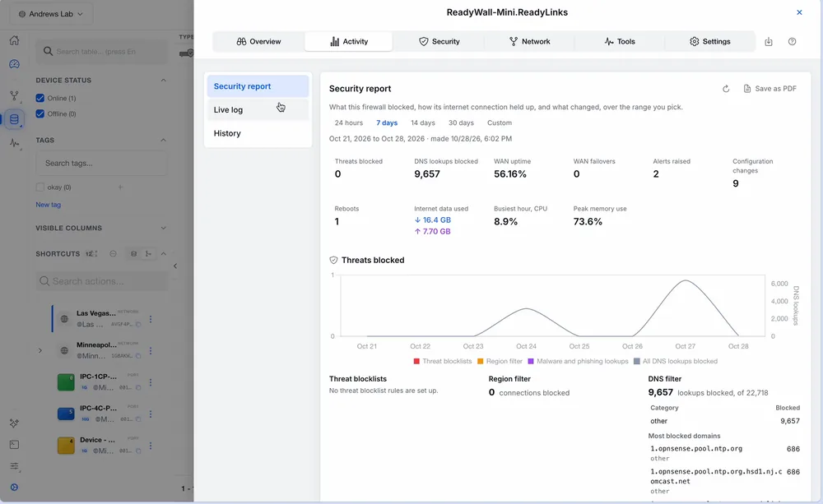Close the ReadyWall-Mini panel
This screenshot has height=504, width=823.
click(799, 12)
